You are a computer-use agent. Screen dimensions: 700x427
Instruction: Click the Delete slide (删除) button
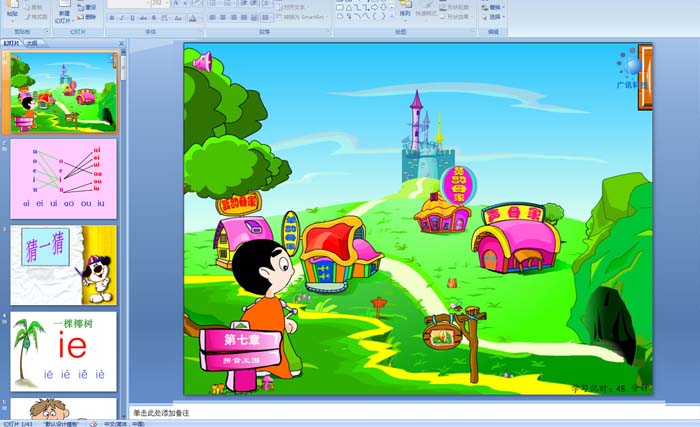[87, 17]
